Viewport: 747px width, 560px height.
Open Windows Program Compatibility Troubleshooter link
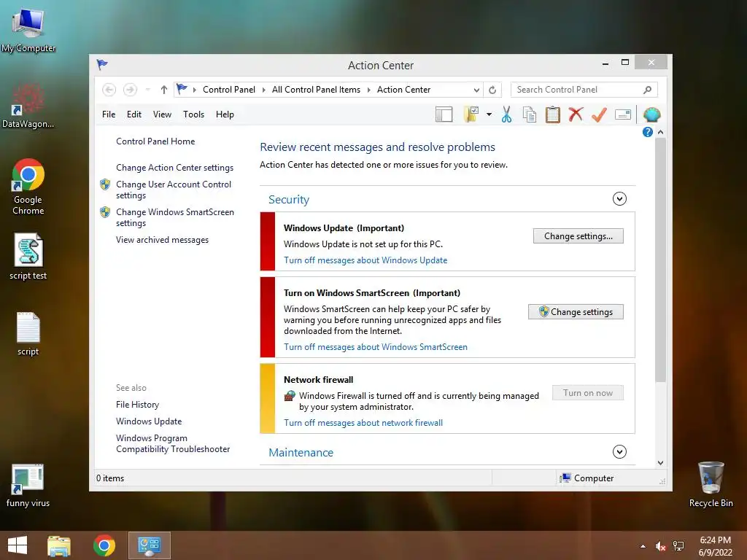pyautogui.click(x=172, y=443)
